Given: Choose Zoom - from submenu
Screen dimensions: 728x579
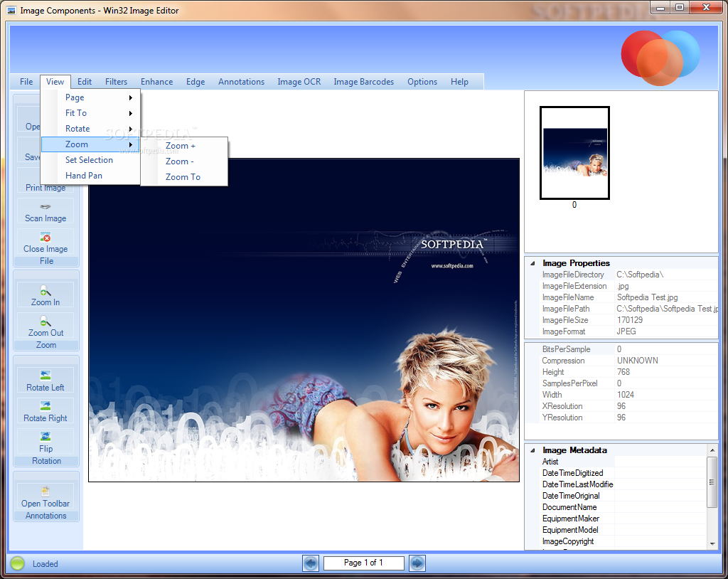Looking at the screenshot, I should pos(184,161).
